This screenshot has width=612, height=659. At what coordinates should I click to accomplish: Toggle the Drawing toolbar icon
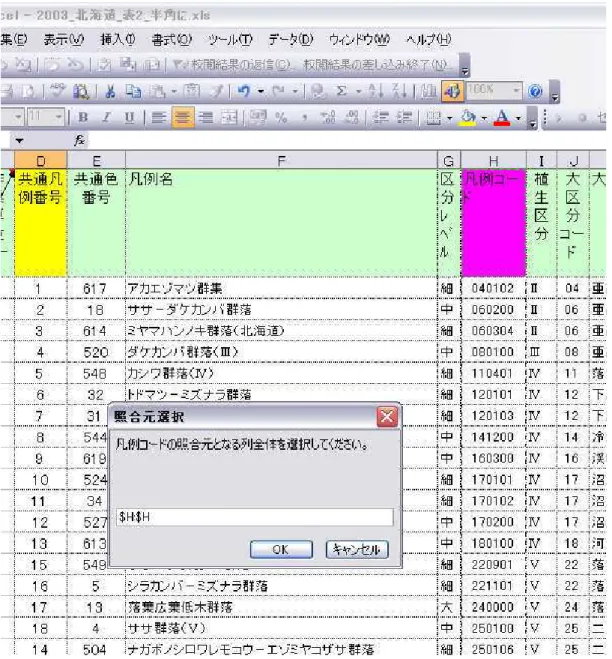[x=452, y=91]
